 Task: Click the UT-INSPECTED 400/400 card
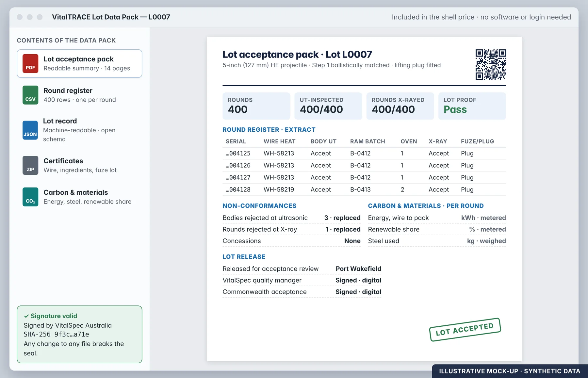tap(328, 106)
